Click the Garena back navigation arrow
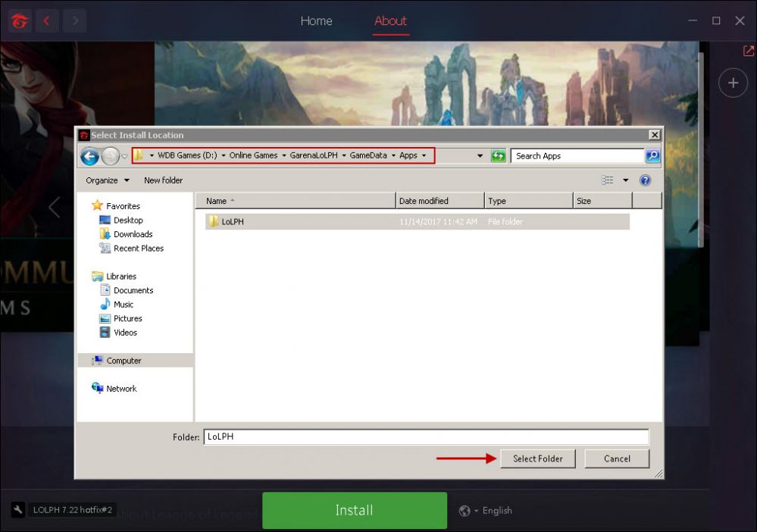This screenshot has height=532, width=757. (x=47, y=21)
